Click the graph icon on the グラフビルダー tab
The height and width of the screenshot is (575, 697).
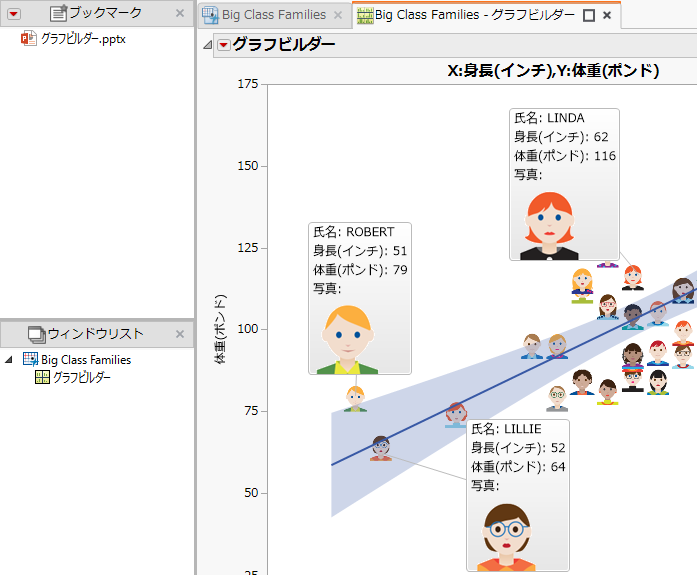[365, 16]
